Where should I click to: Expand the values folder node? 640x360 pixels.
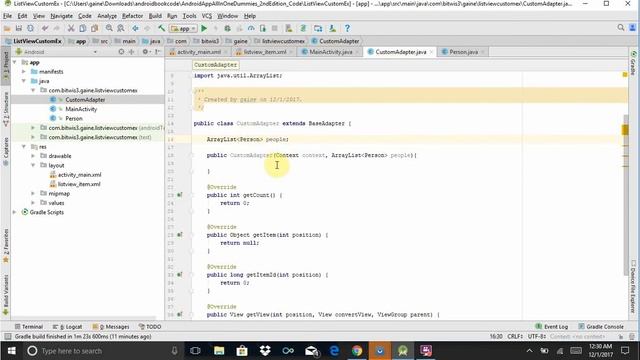tap(33, 203)
